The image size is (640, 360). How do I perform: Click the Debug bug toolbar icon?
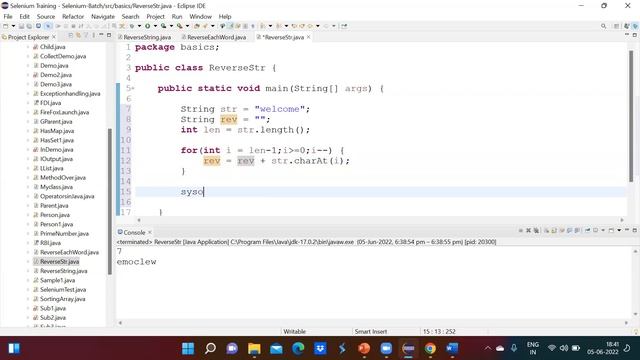pos(132,26)
